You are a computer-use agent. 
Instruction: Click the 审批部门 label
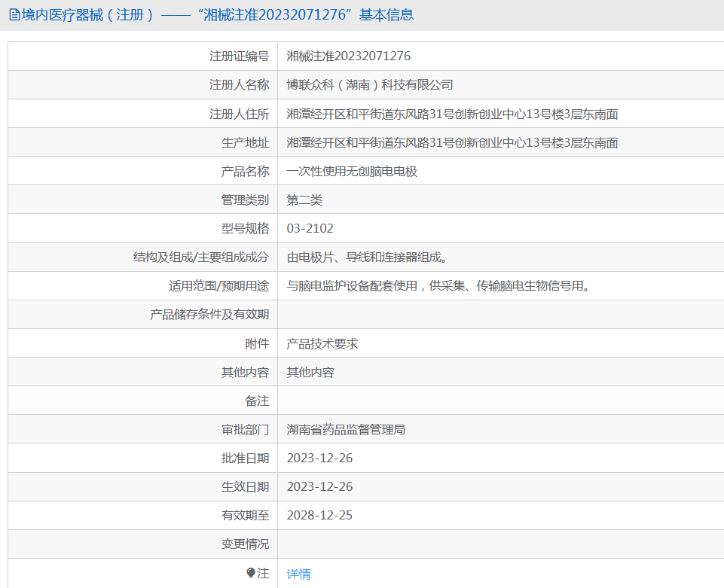pos(245,430)
